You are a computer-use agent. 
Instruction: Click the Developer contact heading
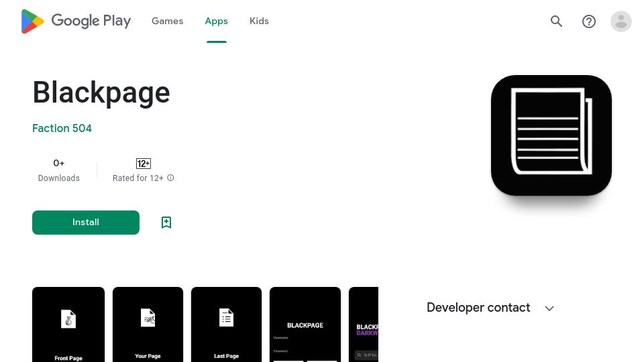(478, 308)
